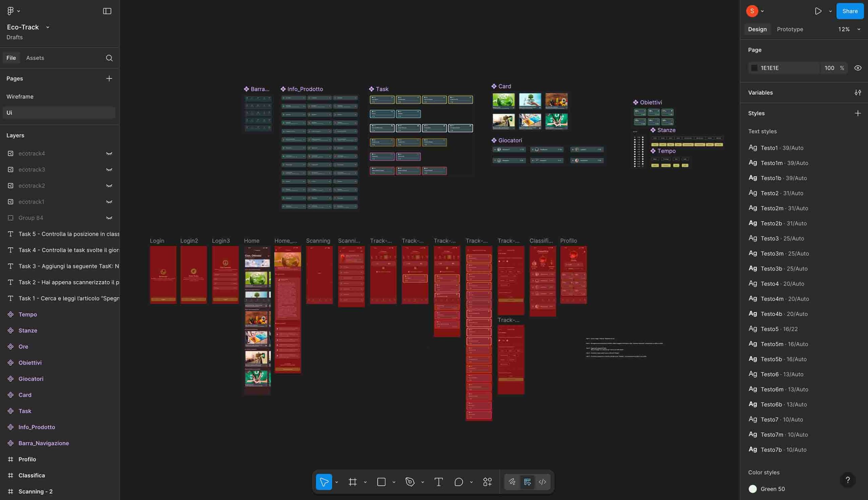Unhide the Group 84 layer
The height and width of the screenshot is (500, 868).
pos(109,218)
